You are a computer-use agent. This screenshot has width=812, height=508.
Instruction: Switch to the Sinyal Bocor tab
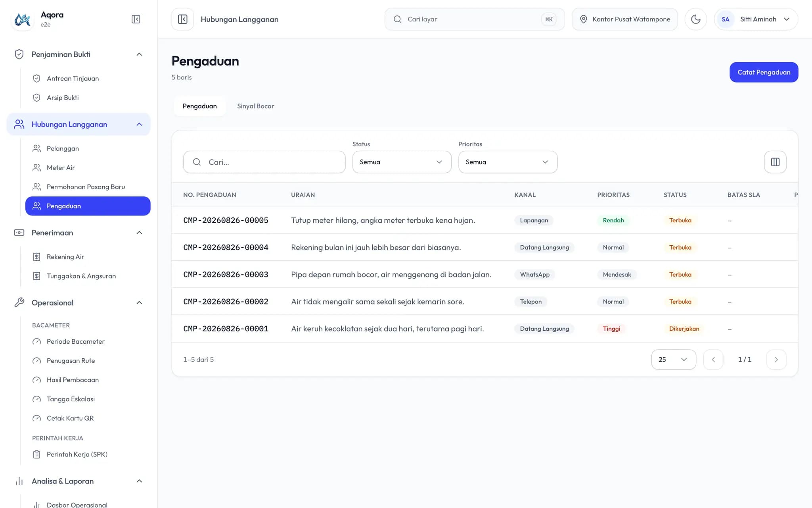point(255,106)
